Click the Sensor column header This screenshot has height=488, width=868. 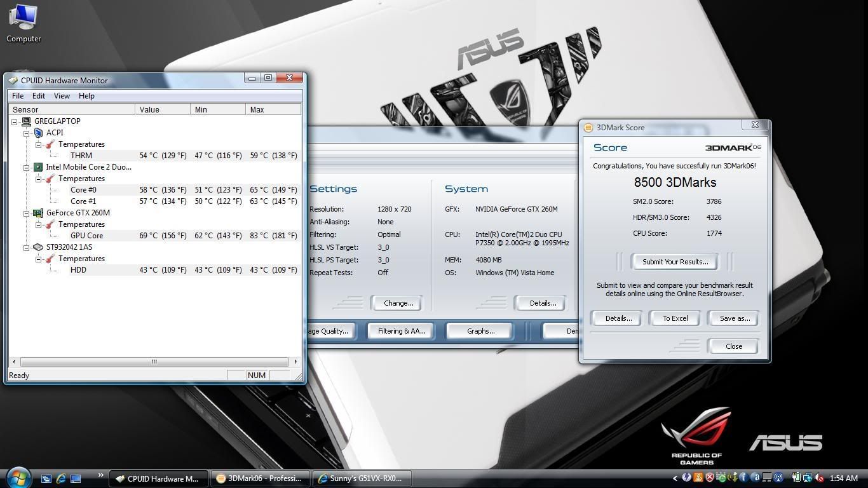tap(72, 110)
